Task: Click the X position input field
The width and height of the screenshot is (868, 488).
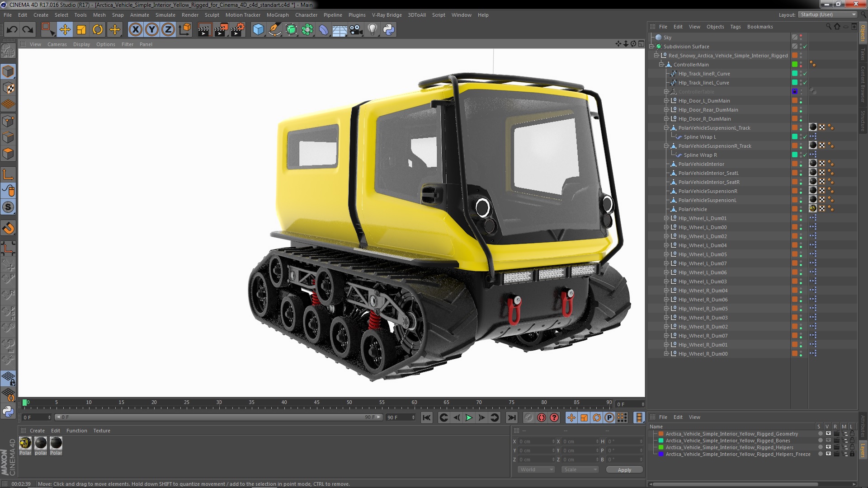Action: (x=536, y=441)
